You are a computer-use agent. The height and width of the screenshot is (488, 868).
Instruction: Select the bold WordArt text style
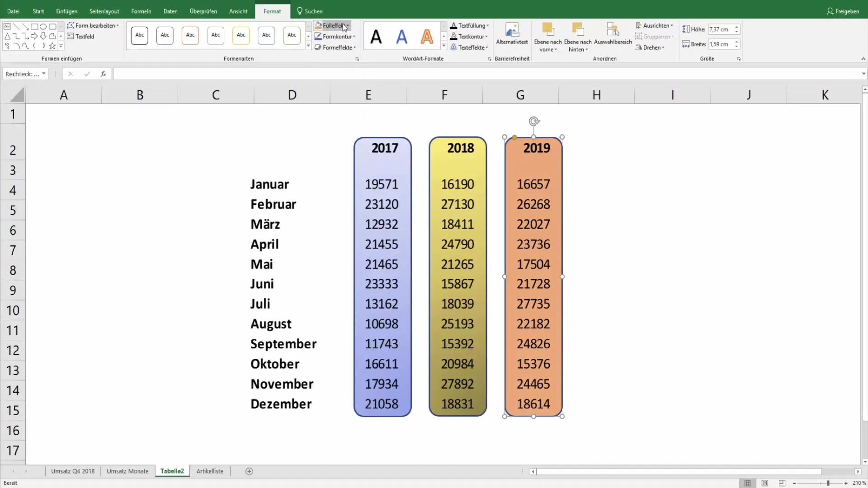(x=376, y=37)
